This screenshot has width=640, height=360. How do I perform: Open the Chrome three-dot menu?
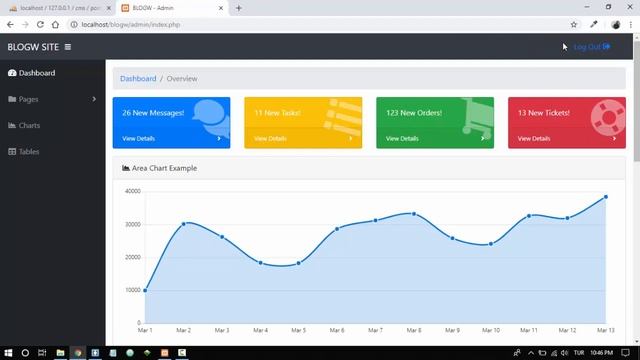631,24
